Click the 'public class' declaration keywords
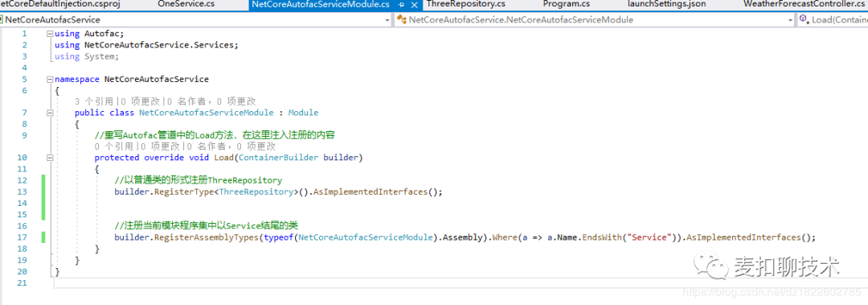 coord(104,113)
